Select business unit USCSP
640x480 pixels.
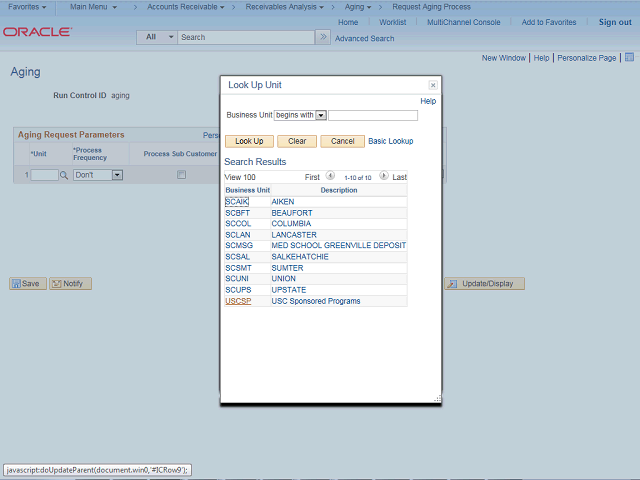pyautogui.click(x=238, y=301)
